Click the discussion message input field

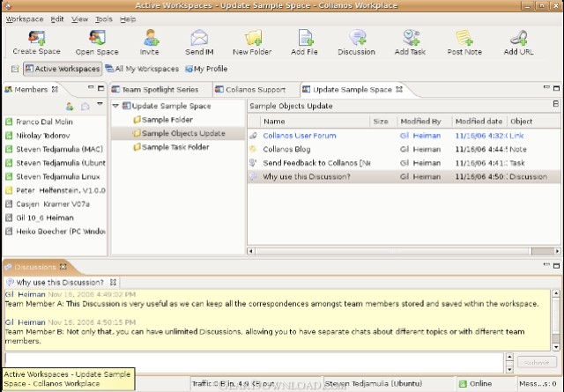coord(254,363)
